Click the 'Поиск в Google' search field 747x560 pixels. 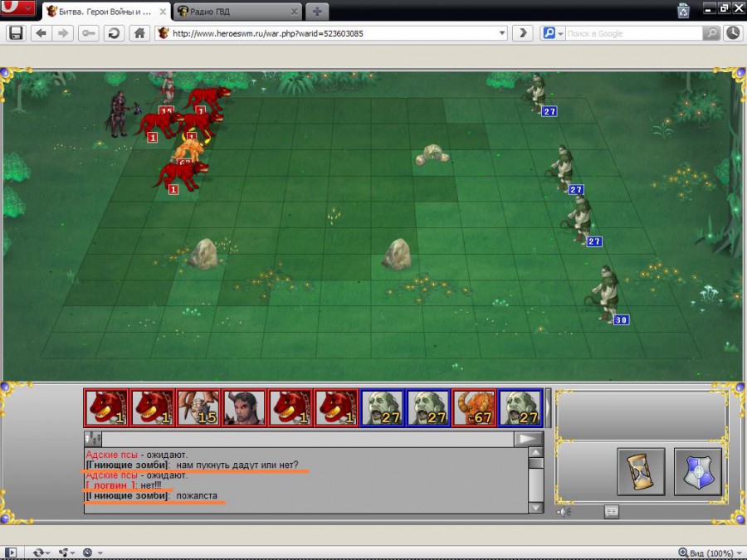633,33
